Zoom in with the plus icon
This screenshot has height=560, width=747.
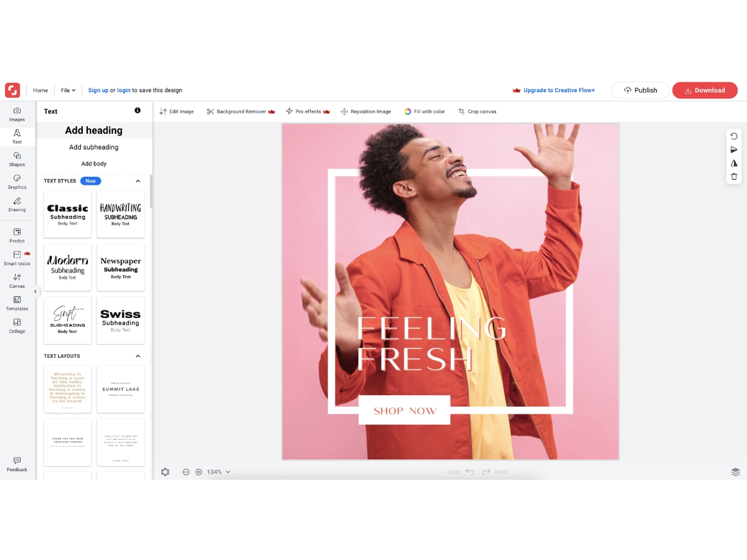199,472
